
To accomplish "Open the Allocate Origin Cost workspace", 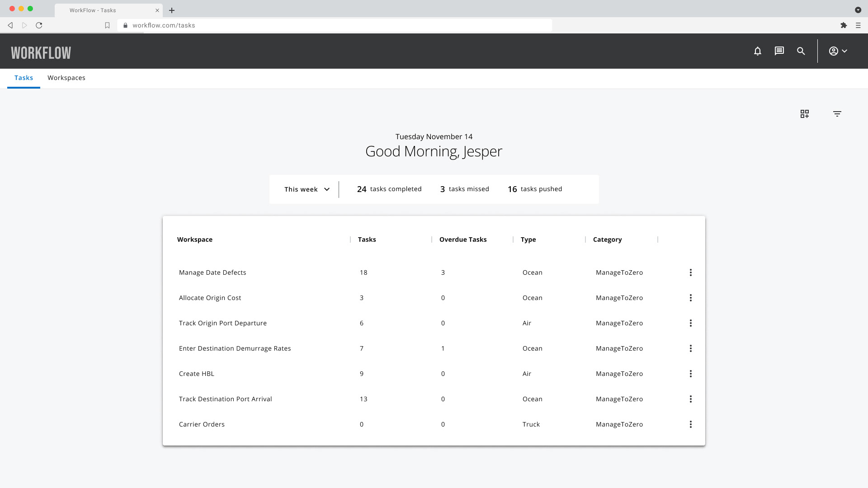I will pyautogui.click(x=210, y=298).
